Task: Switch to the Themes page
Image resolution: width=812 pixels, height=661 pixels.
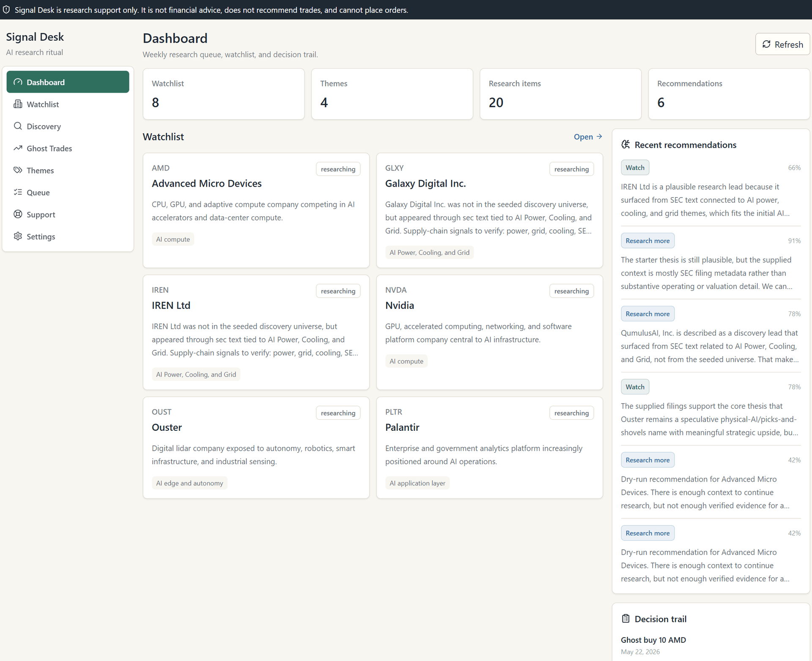Action: coord(68,170)
